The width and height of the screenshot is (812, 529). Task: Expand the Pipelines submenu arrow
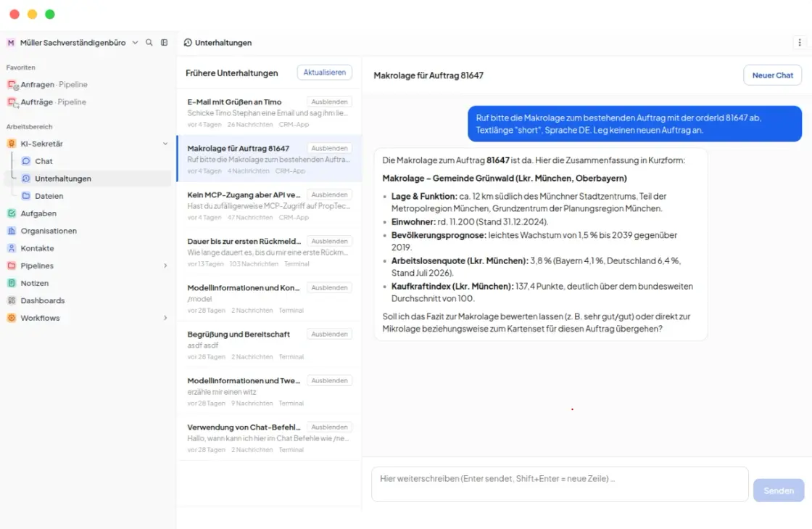[x=165, y=266]
